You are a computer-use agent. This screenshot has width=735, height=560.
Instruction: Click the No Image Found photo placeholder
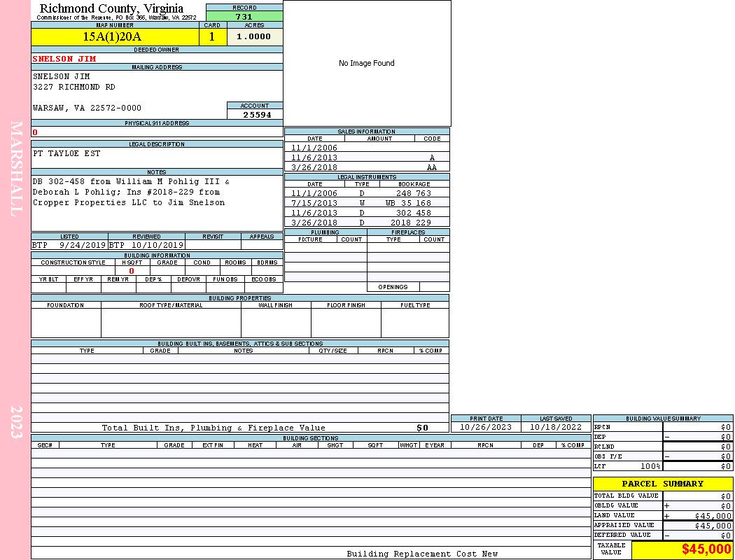tap(366, 63)
